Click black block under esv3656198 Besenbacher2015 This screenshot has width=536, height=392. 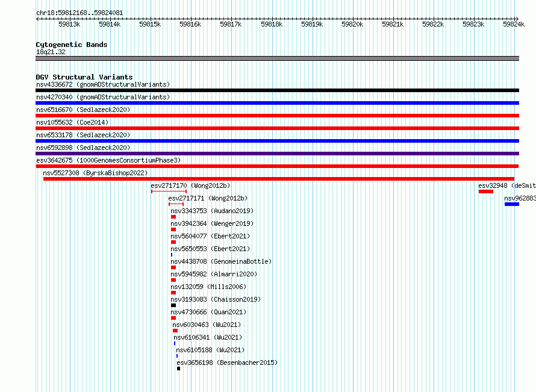click(178, 369)
